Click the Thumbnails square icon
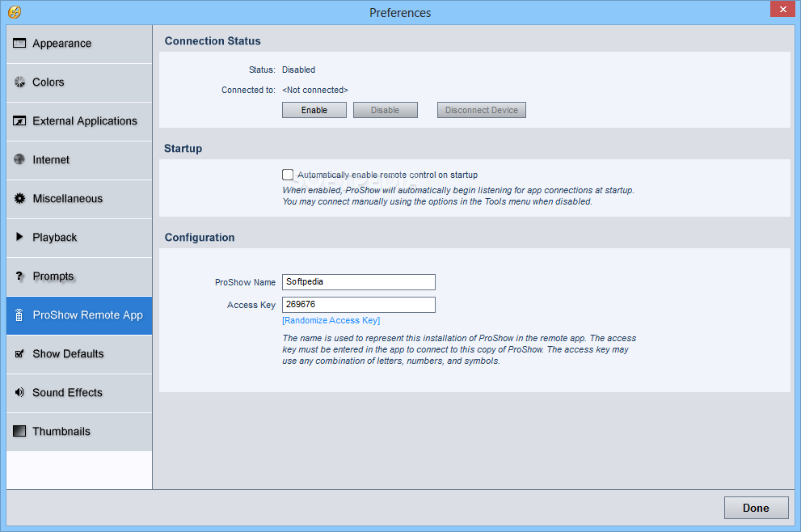The height and width of the screenshot is (532, 801). coord(19,431)
